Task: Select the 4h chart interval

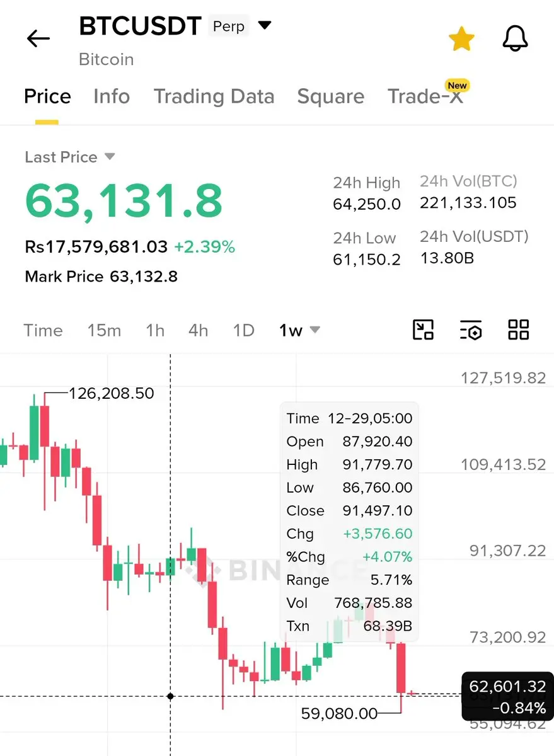Action: (198, 330)
